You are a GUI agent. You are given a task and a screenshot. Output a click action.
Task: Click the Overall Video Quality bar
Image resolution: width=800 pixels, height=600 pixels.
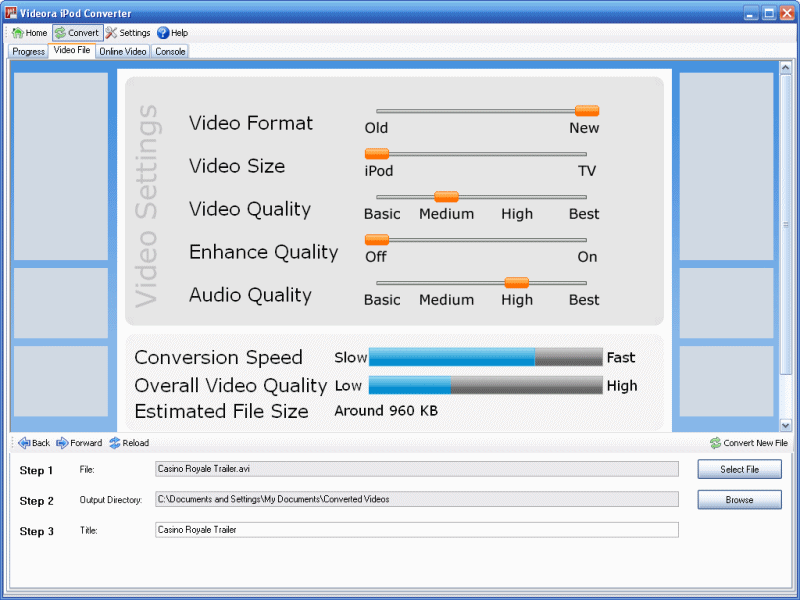[485, 385]
